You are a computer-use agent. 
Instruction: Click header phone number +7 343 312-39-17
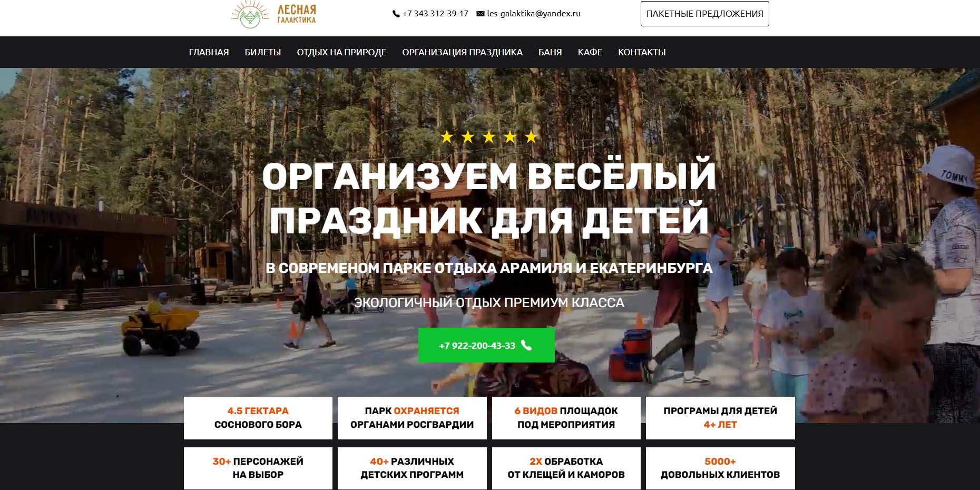(435, 14)
